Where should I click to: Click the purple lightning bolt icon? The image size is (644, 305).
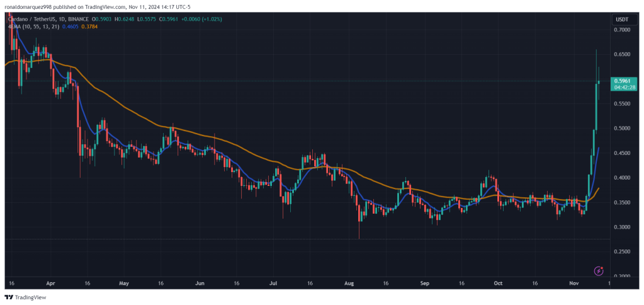pos(599,270)
